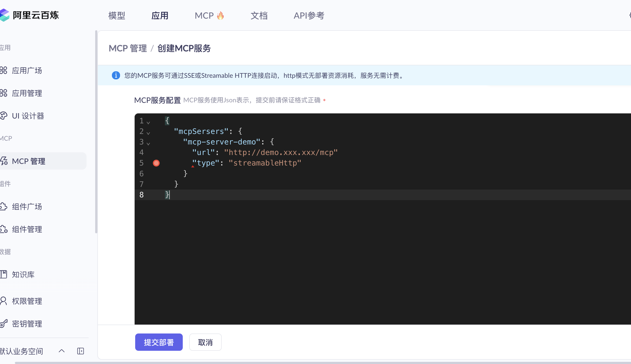Click the 提交部署 button
Viewport: 631px width, 364px height.
(159, 342)
